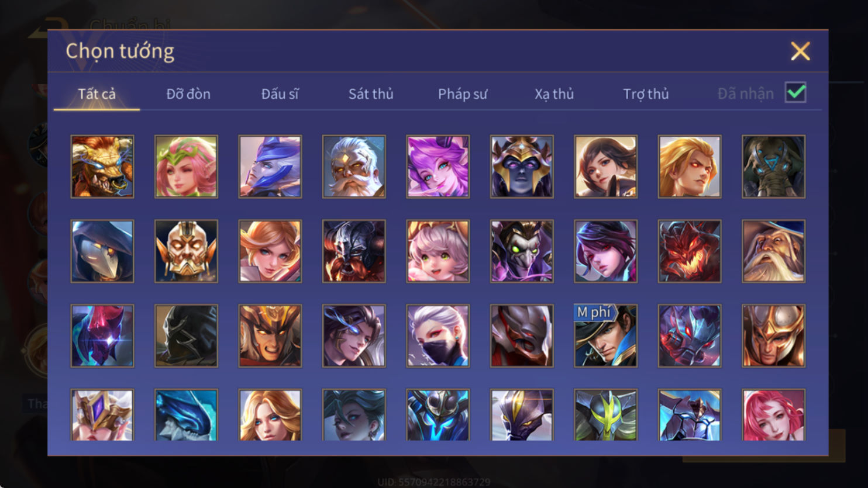
Task: Select the purple-haired fairy girl hero
Action: 438,167
